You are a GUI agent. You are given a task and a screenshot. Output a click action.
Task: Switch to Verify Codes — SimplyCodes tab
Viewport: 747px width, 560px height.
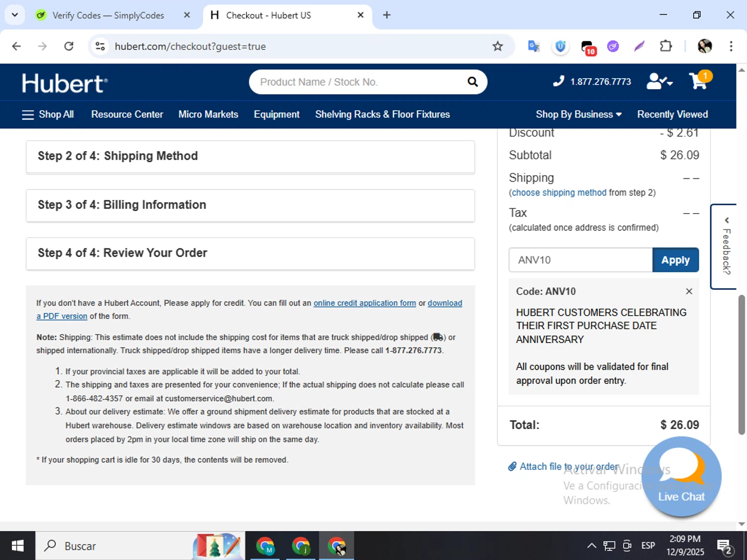tap(108, 15)
